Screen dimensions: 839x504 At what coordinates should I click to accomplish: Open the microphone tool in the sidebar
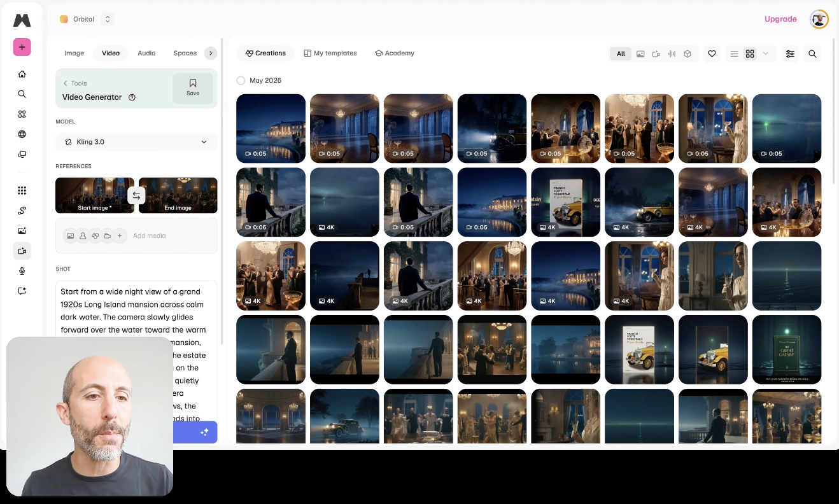click(22, 271)
